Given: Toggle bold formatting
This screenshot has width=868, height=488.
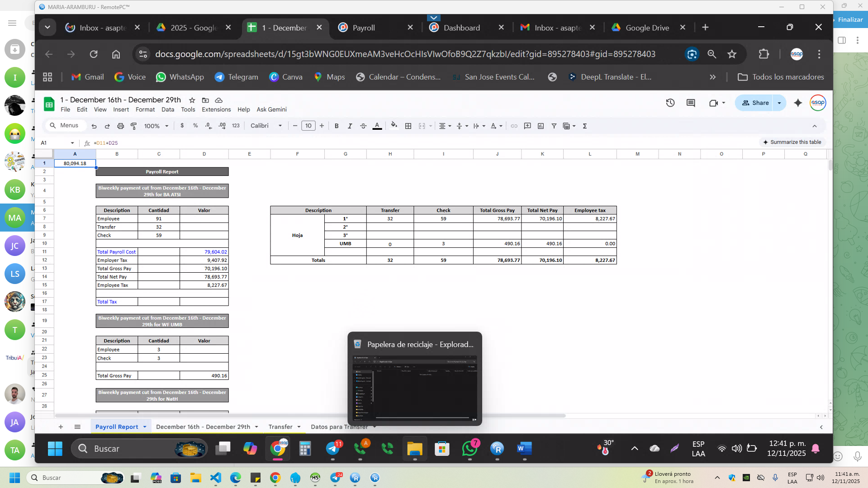Looking at the screenshot, I should [x=336, y=126].
